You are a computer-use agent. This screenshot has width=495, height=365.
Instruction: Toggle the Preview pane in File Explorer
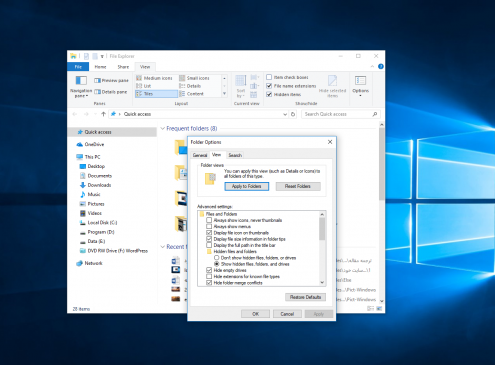coord(111,80)
